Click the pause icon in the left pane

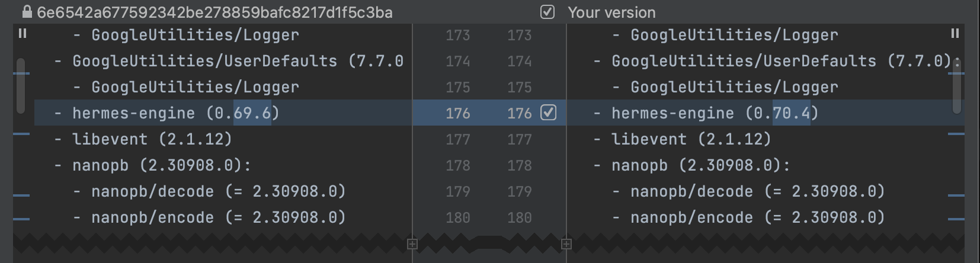point(23,34)
